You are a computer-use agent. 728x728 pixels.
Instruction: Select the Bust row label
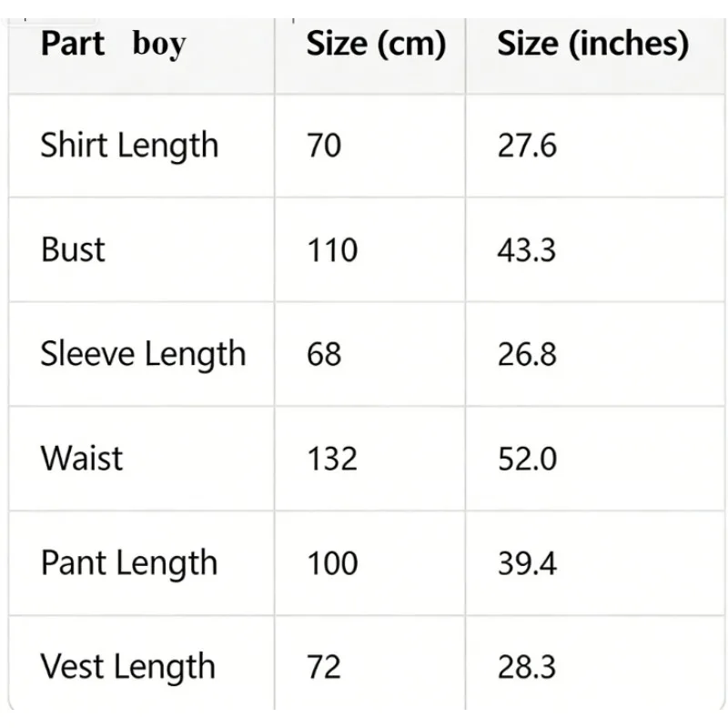click(73, 249)
